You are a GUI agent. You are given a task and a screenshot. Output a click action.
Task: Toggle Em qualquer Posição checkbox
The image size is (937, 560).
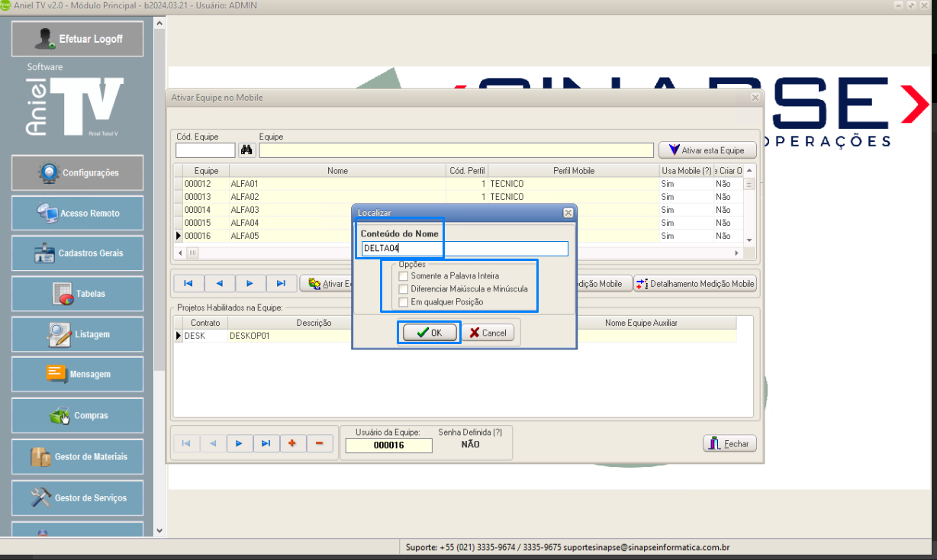tap(404, 302)
